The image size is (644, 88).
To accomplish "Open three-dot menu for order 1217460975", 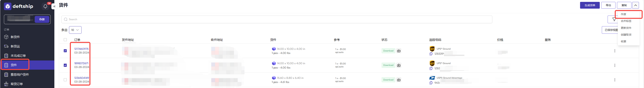I will click(615, 51).
